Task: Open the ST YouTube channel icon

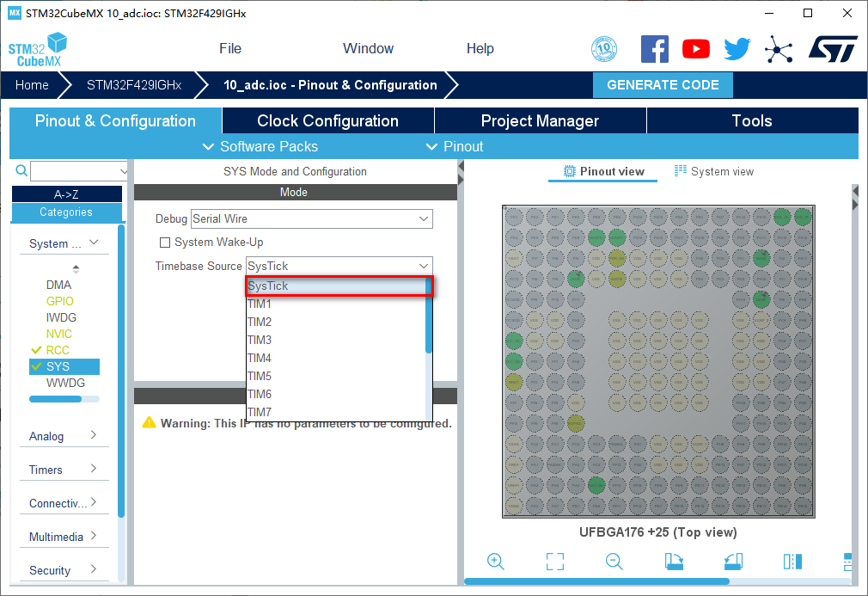Action: [x=696, y=49]
